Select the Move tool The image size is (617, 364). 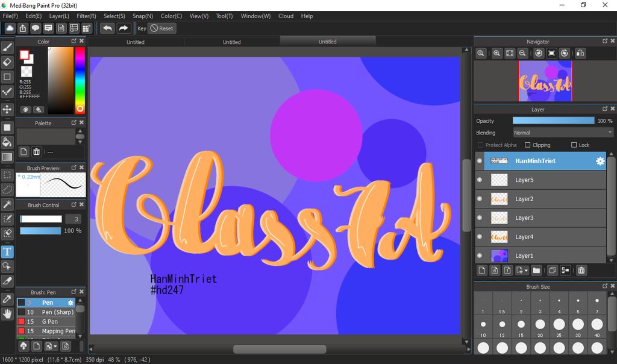pyautogui.click(x=7, y=109)
